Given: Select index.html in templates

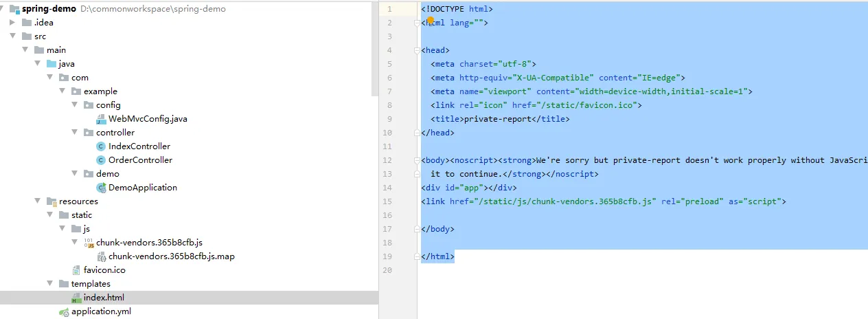Looking at the screenshot, I should click(104, 298).
